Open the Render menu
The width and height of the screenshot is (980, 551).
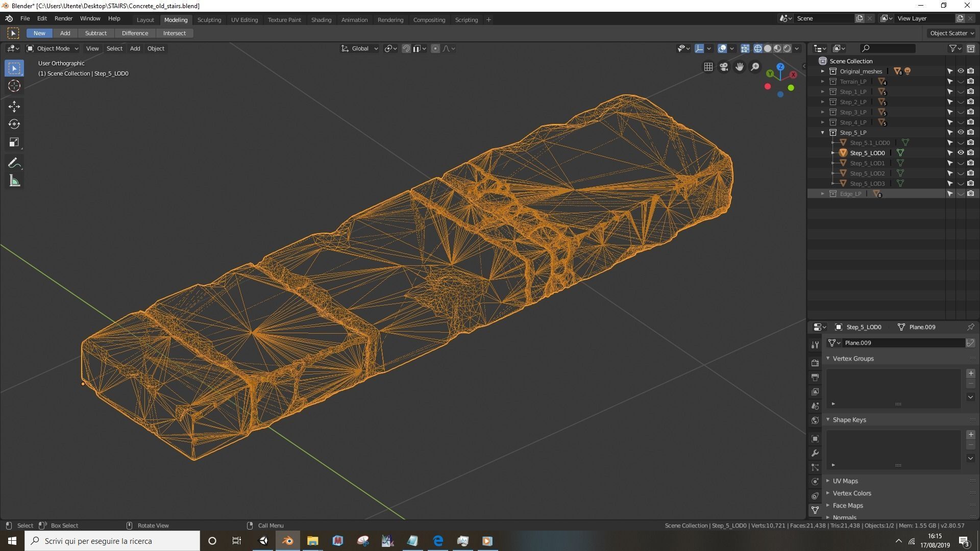point(63,18)
